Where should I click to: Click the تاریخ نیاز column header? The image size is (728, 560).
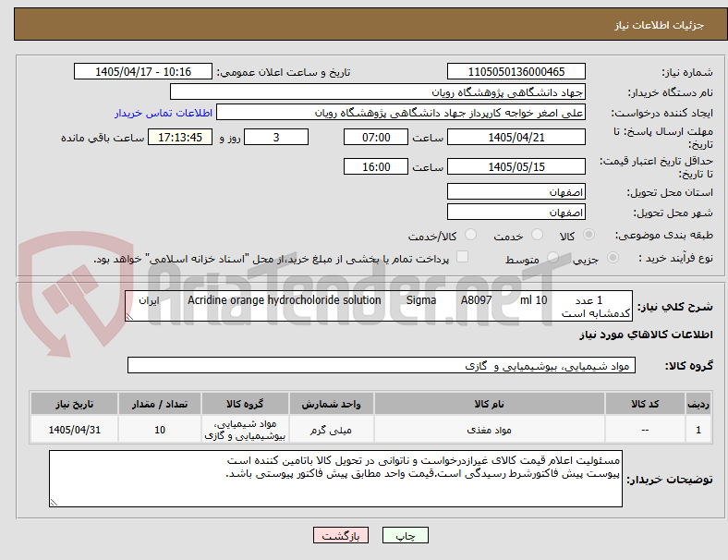[74, 404]
